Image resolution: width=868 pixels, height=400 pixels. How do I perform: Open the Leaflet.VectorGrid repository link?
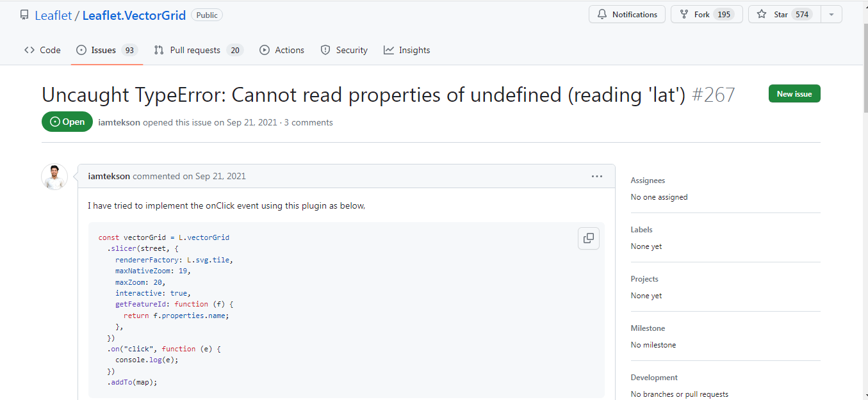coord(134,15)
